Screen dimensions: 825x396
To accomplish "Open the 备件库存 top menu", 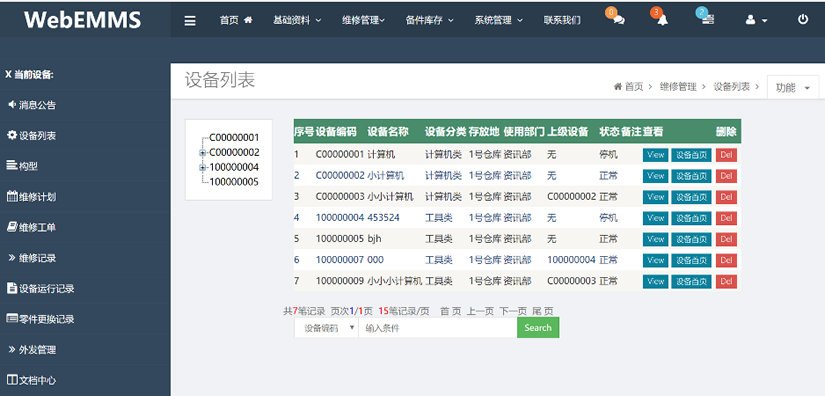I will click(x=429, y=21).
